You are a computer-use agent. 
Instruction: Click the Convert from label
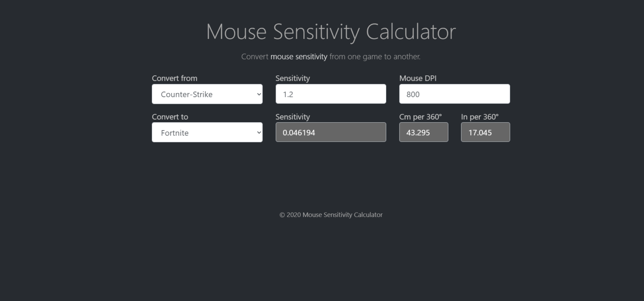click(175, 78)
